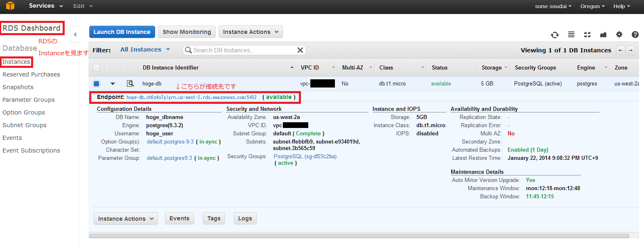644x249 pixels.
Task: Open Parameter Groups in sidebar
Action: click(x=29, y=100)
